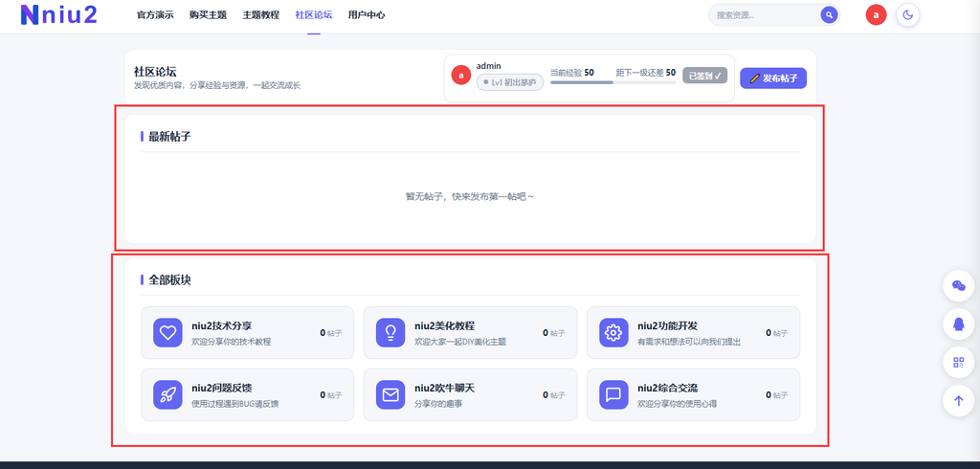Click the 有需求和想法可以向我们提出 description
The width and height of the screenshot is (980, 469).
click(689, 342)
